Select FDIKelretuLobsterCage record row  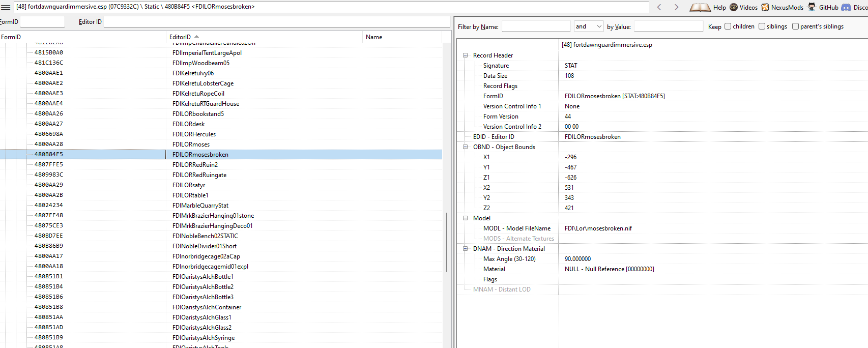point(221,83)
